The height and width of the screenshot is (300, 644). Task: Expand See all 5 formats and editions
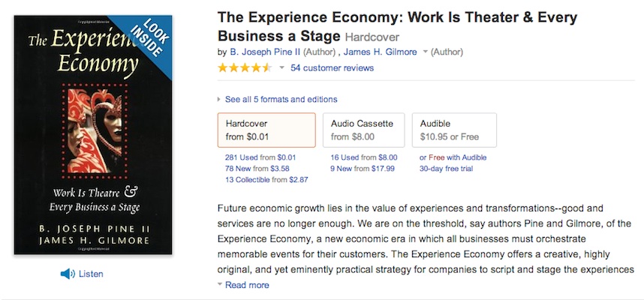pyautogui.click(x=281, y=99)
